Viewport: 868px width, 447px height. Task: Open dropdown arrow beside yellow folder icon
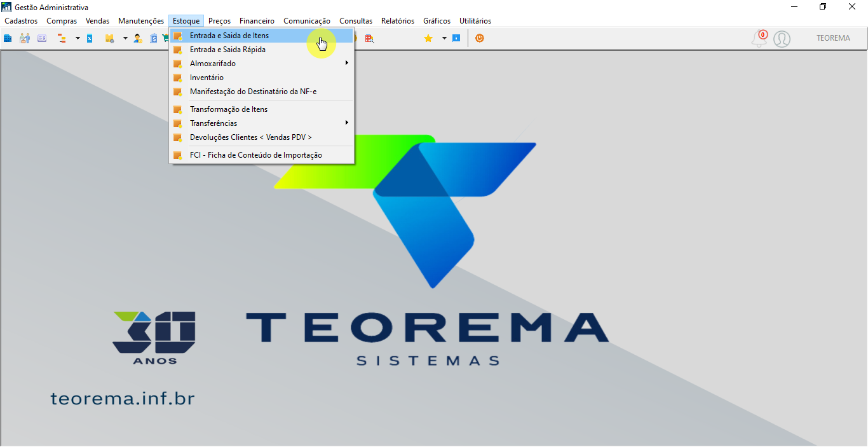[x=125, y=38]
